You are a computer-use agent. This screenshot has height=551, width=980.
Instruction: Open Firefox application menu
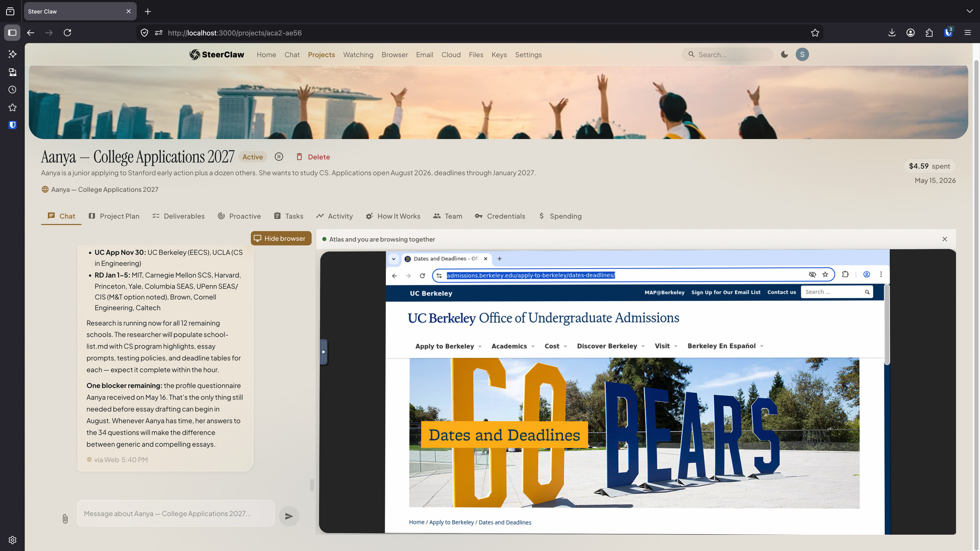[968, 33]
